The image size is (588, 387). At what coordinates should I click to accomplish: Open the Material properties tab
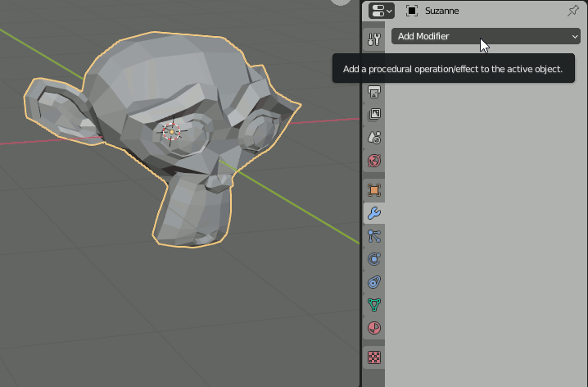(x=373, y=328)
